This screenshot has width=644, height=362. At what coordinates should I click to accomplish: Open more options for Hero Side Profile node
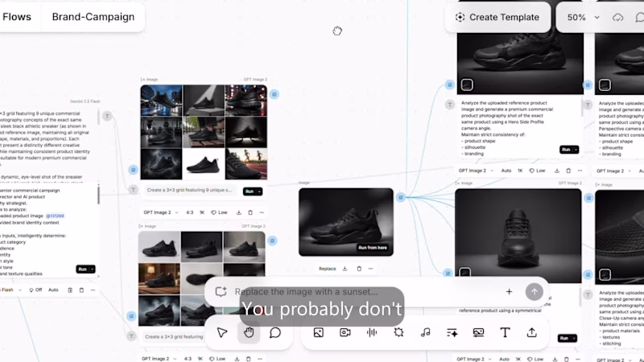pyautogui.click(x=580, y=171)
